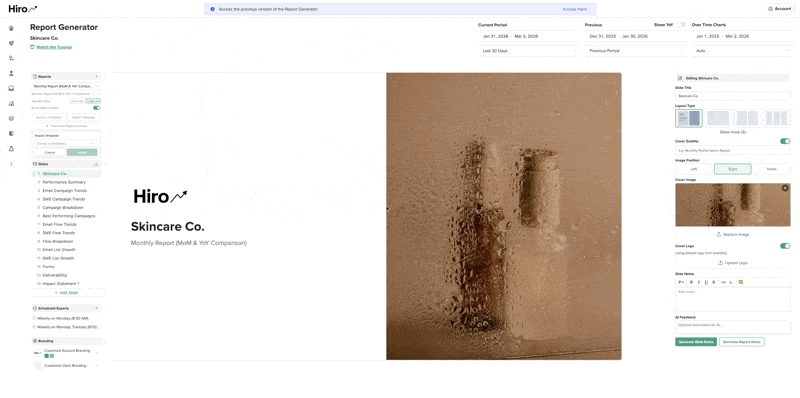
Task: Open the Monthly Report selection dropdown
Action: [66, 86]
